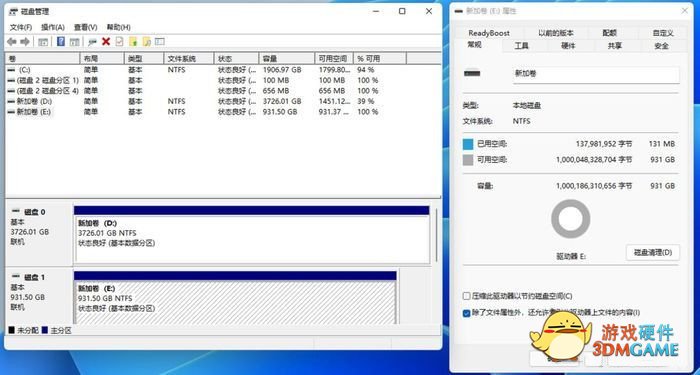Click the folder search toolbar icon

point(146,42)
